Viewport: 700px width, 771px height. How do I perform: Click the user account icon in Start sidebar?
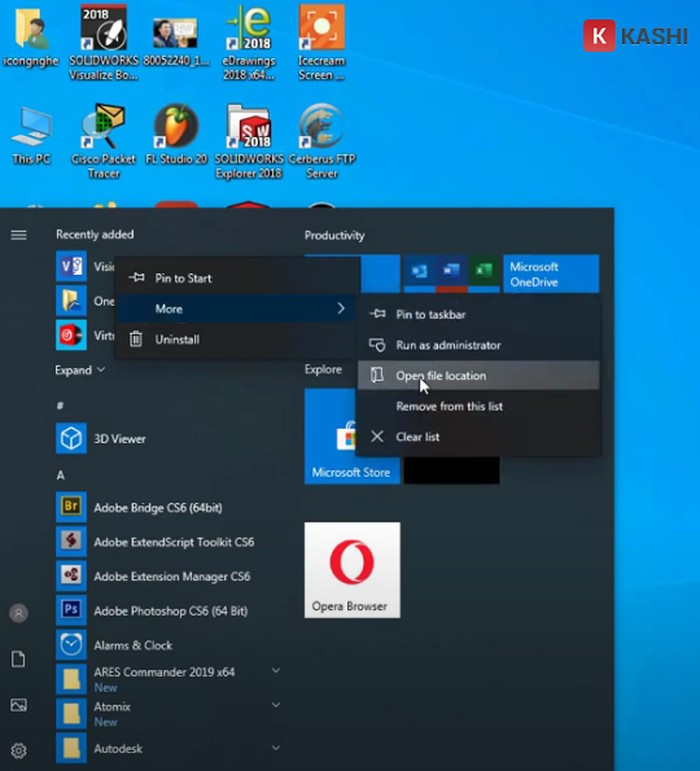[19, 613]
